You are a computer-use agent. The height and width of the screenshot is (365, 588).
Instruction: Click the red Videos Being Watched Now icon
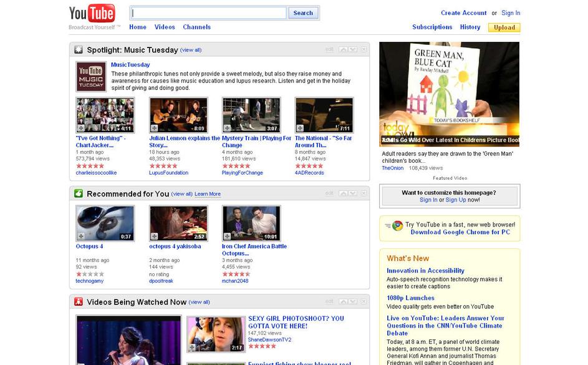tap(79, 302)
